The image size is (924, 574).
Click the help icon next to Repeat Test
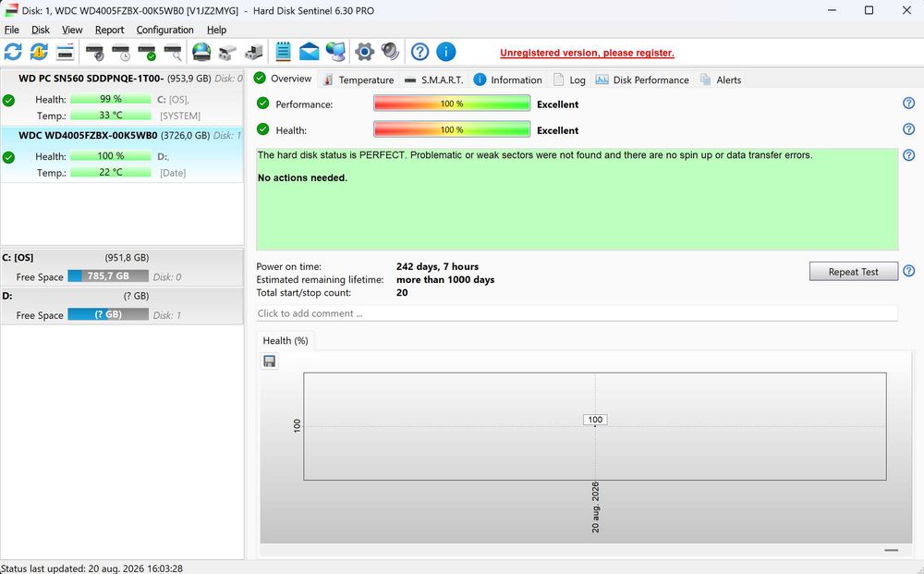tap(908, 271)
